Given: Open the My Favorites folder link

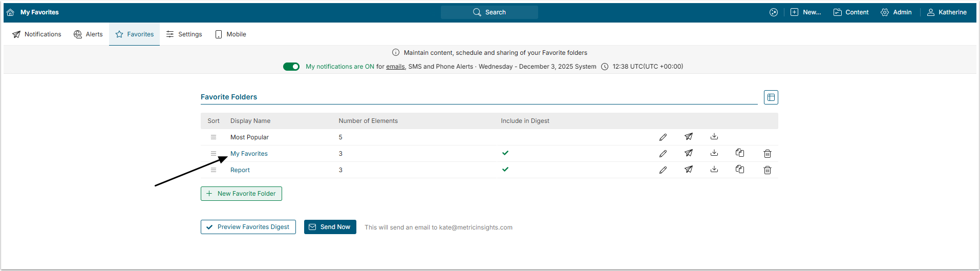Looking at the screenshot, I should click(249, 154).
